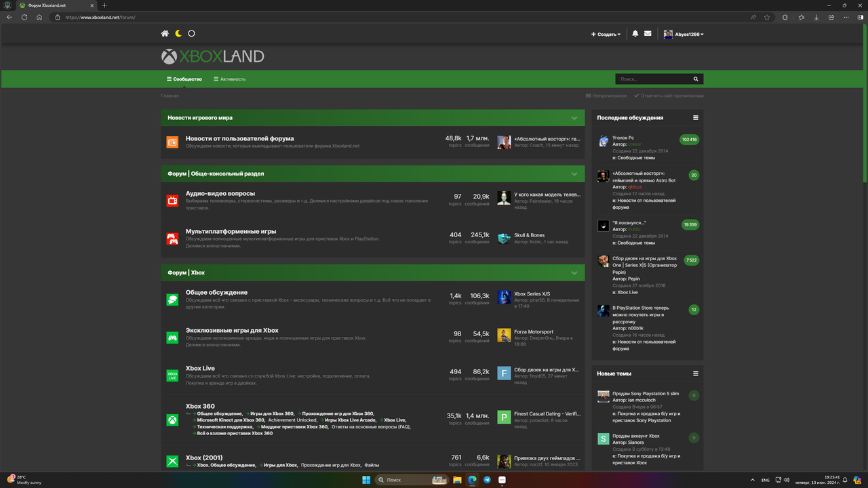868x488 pixels.
Task: Switch to dark theme moon icon
Action: pos(178,33)
